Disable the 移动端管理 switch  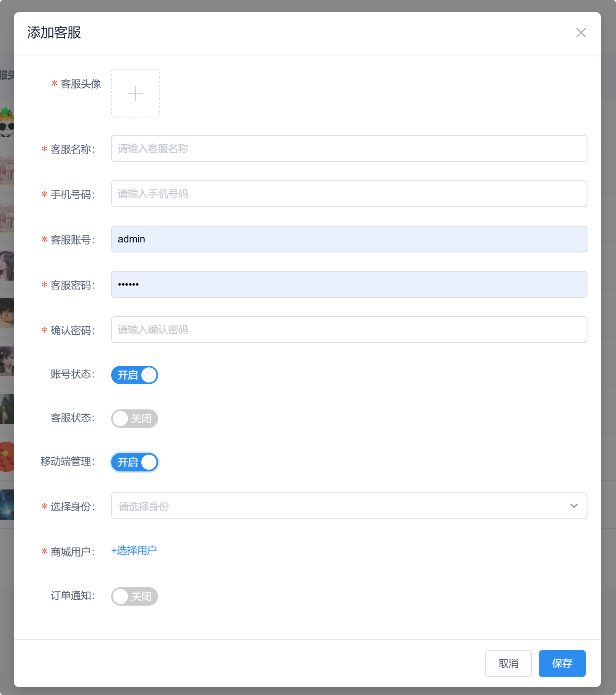(134, 462)
